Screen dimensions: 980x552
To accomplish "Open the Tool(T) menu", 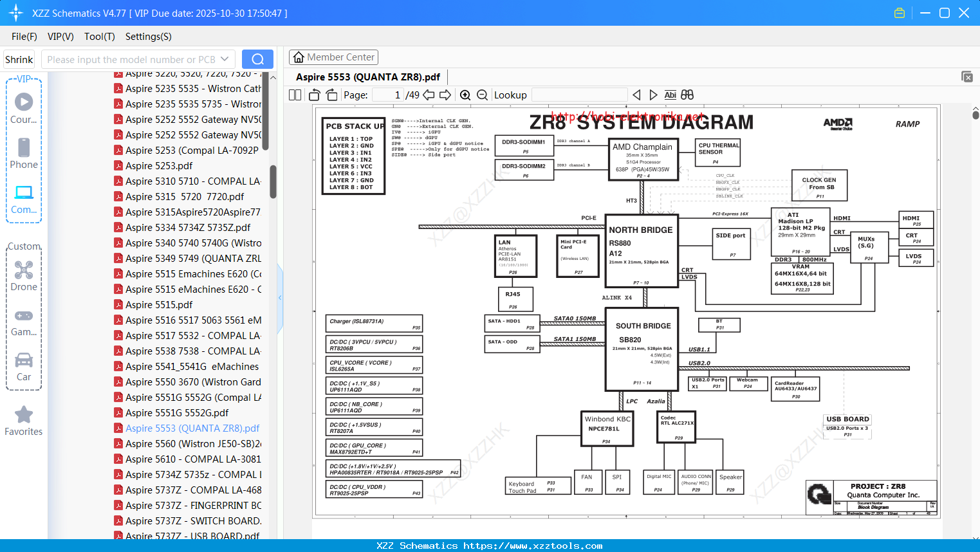I will pos(100,37).
